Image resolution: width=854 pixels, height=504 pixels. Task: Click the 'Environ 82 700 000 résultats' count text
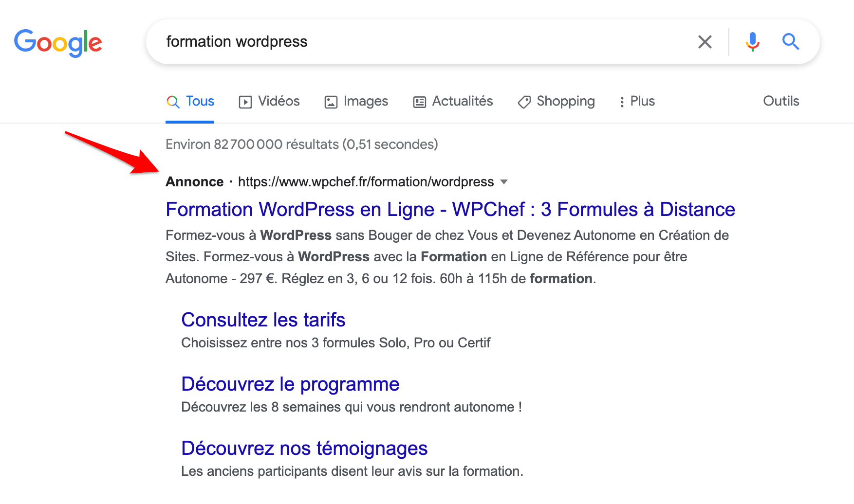tap(302, 144)
